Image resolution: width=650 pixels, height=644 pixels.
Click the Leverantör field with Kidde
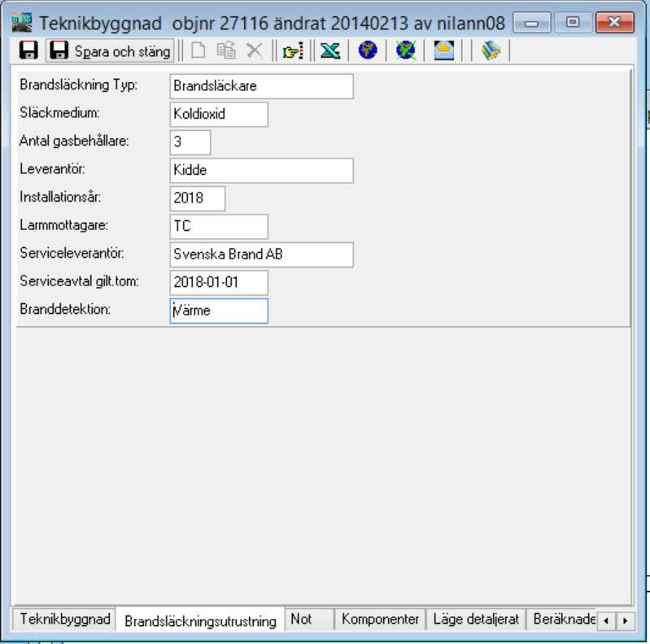coord(262,170)
